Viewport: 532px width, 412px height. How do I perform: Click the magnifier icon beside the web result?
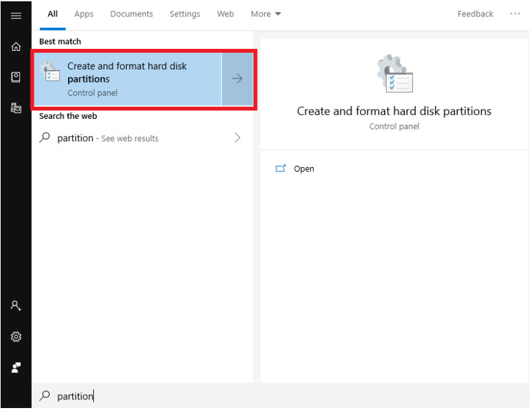tap(44, 138)
